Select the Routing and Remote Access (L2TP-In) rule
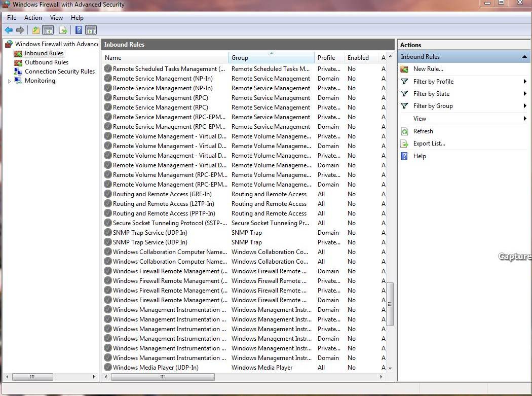This screenshot has width=532, height=396. 163,204
